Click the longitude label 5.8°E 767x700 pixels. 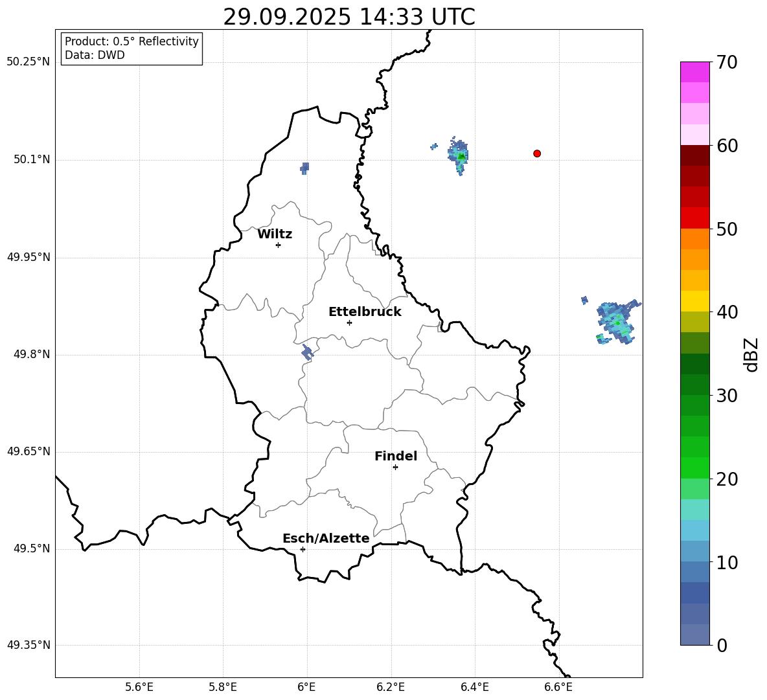pyautogui.click(x=223, y=687)
